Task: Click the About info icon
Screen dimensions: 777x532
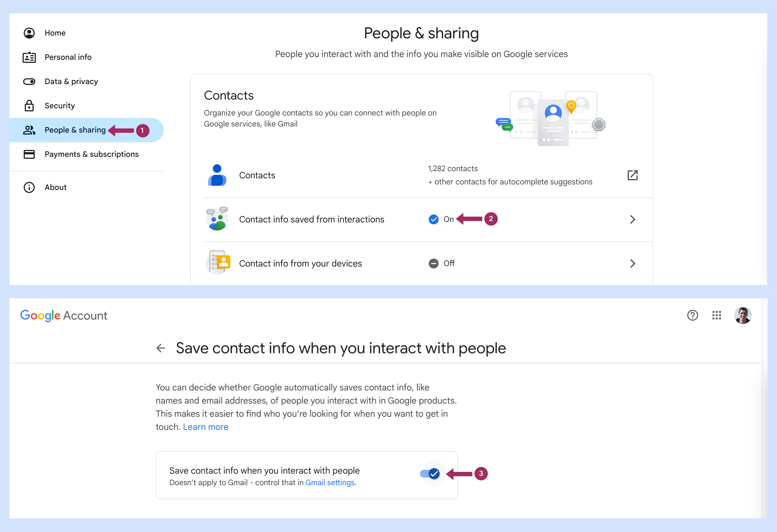Action: [29, 187]
